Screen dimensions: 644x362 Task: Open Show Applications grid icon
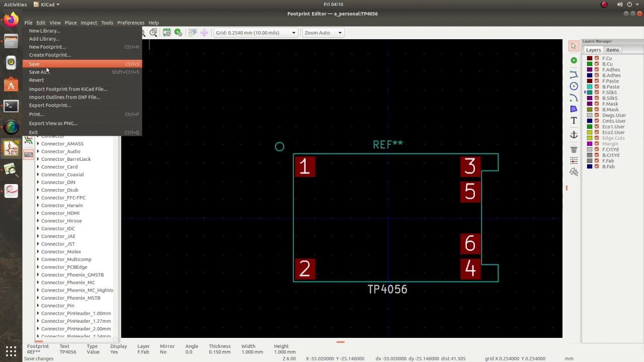point(11,350)
